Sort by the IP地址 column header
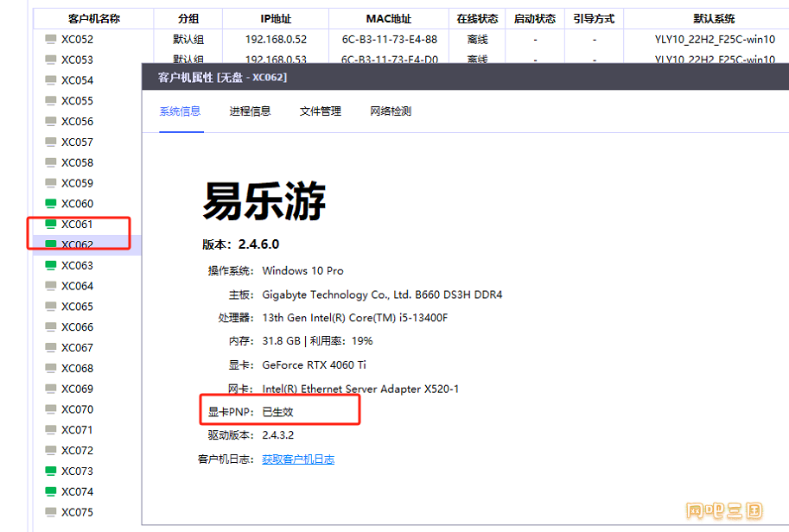The image size is (789, 532). [276, 19]
